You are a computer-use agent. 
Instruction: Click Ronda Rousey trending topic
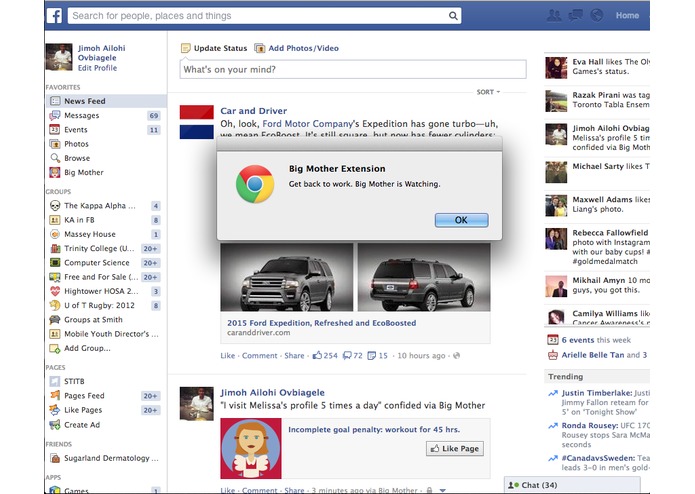590,425
